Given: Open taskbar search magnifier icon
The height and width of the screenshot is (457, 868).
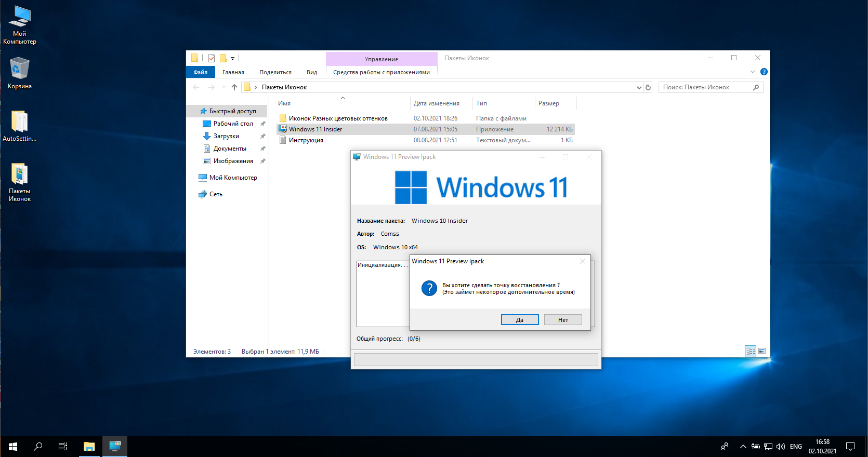Looking at the screenshot, I should coord(38,446).
